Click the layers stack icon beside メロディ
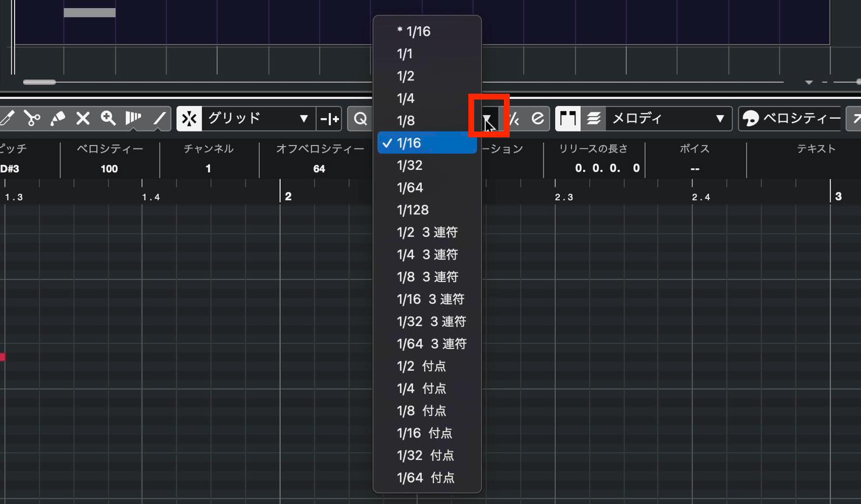Screen dimensions: 861x504 pos(594,119)
